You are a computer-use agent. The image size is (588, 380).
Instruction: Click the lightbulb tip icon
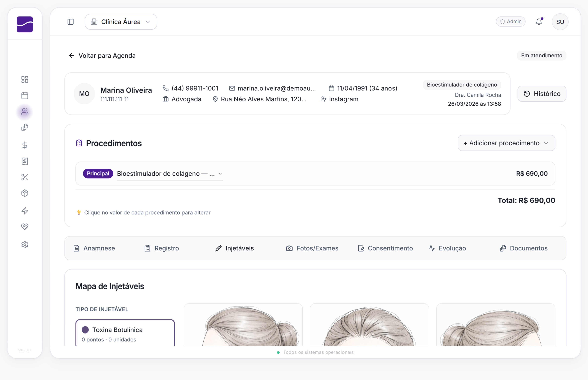point(79,212)
